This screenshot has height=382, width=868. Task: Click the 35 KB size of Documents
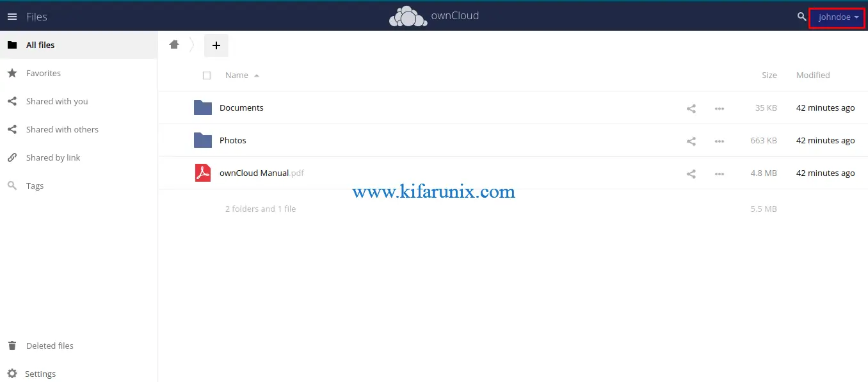point(766,108)
